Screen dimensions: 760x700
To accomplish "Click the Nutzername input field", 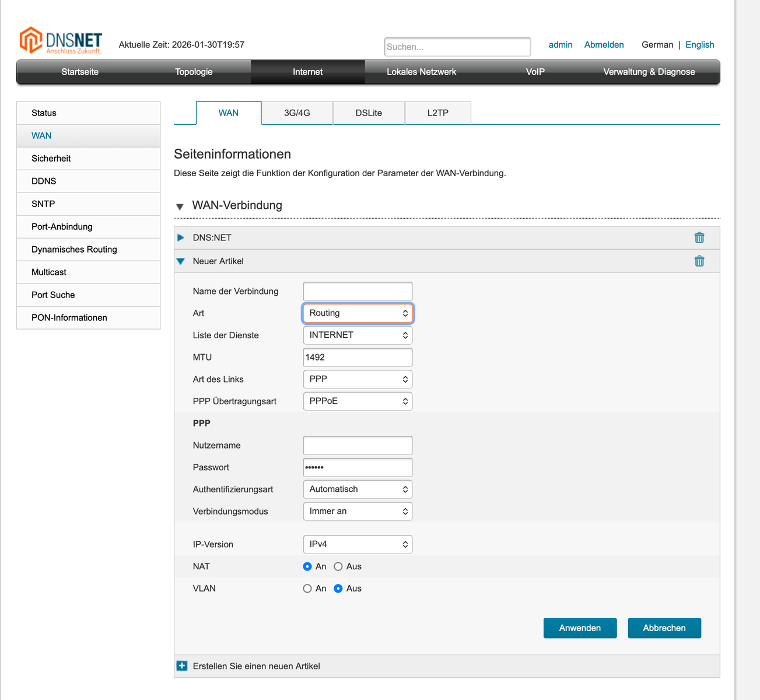I will pyautogui.click(x=358, y=445).
